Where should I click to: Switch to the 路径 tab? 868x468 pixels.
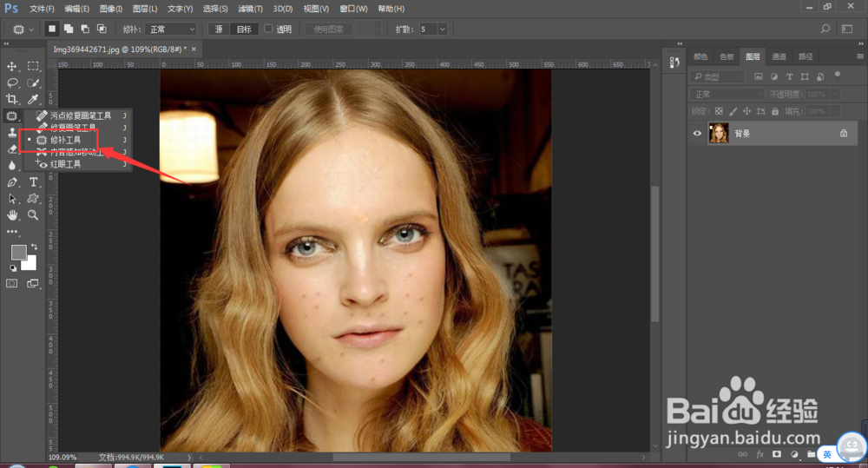[x=806, y=56]
